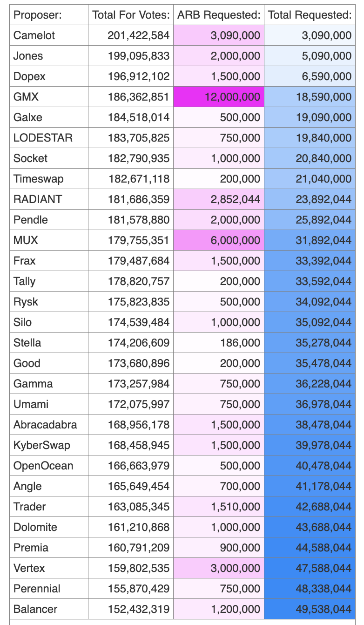
Task: Click the ARB Requested column header
Action: click(219, 15)
